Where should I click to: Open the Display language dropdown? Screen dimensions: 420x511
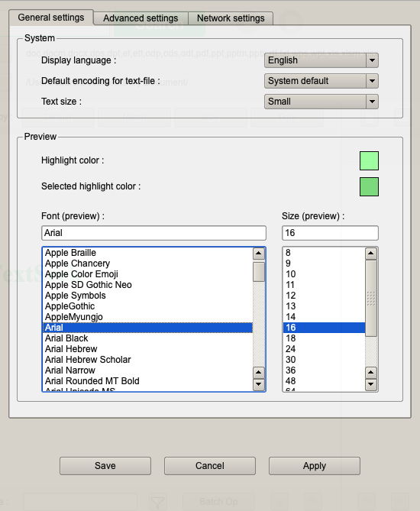click(x=321, y=60)
